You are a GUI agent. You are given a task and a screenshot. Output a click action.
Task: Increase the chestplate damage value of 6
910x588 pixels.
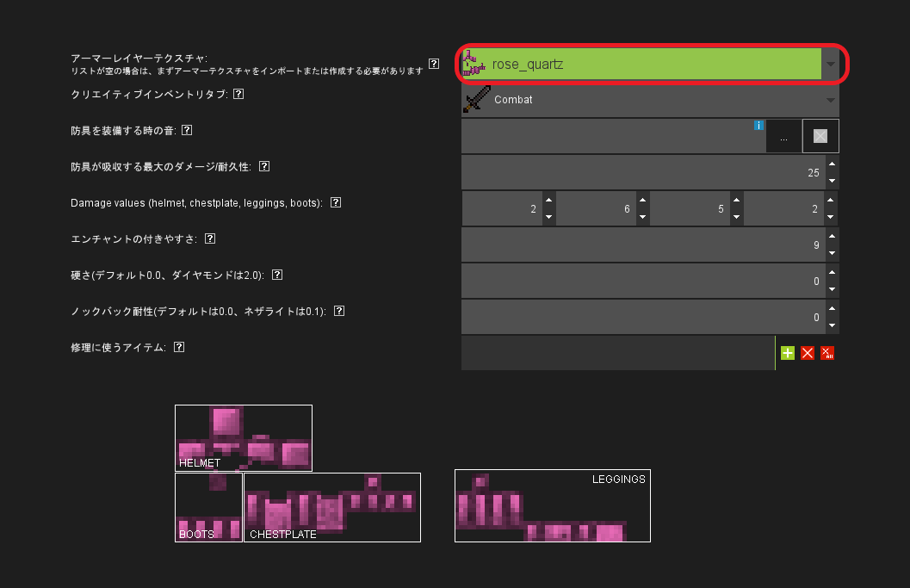pyautogui.click(x=642, y=200)
